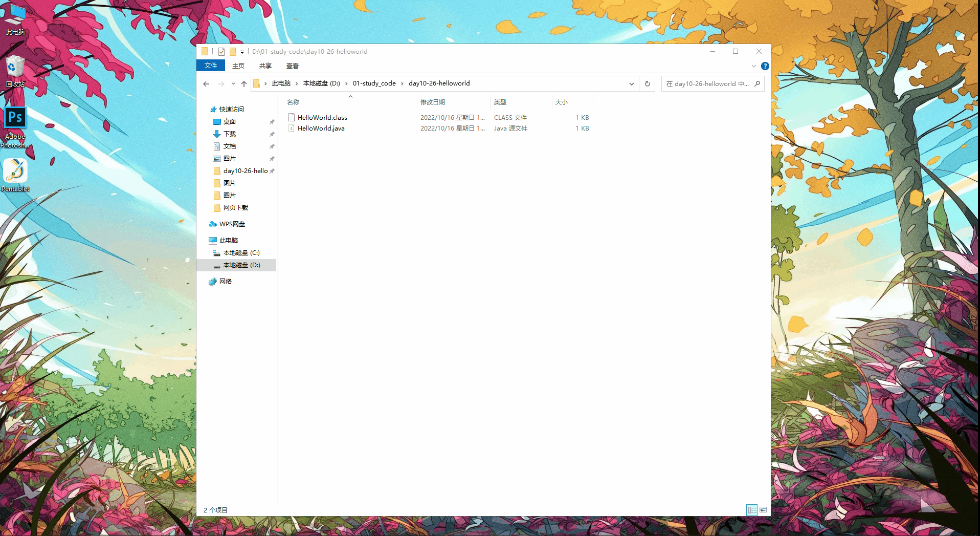Open 本地磁盘 (D:) in navigation pane
Viewport: 980px width, 536px height.
pos(241,265)
